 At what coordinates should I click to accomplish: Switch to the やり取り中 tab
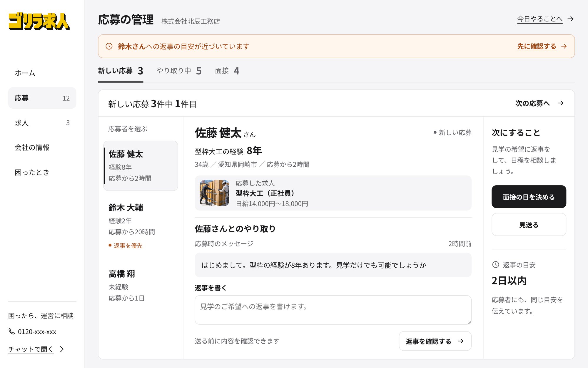179,71
